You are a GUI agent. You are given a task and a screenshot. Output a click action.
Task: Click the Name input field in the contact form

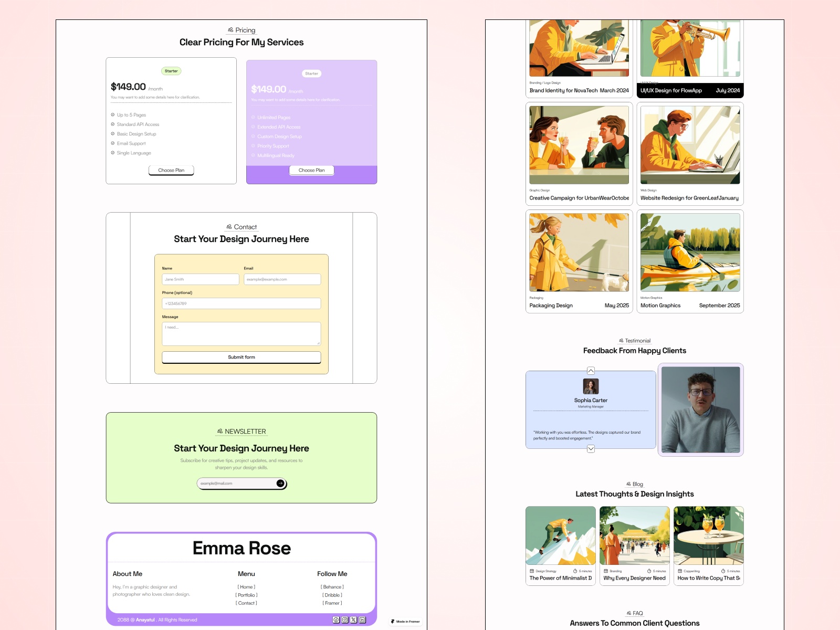pos(200,279)
